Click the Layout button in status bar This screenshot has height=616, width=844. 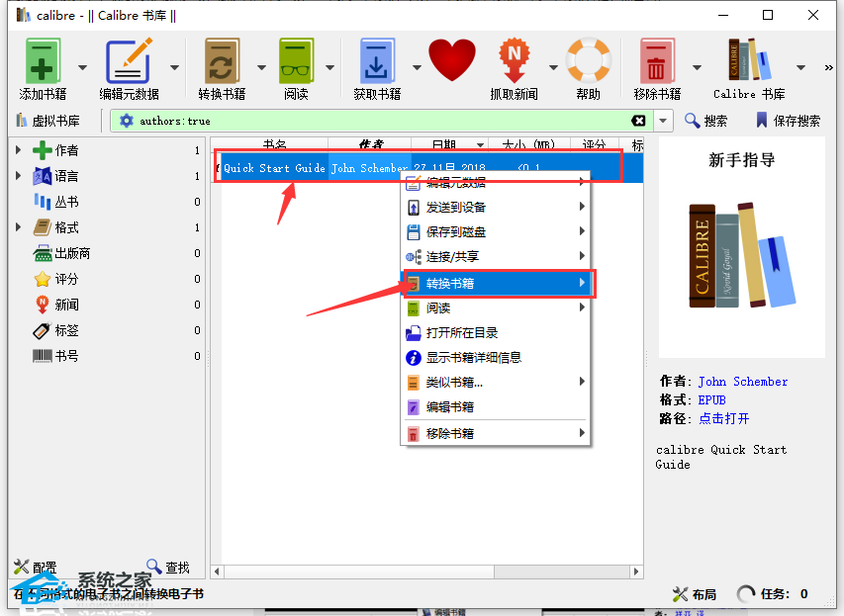coord(695,594)
